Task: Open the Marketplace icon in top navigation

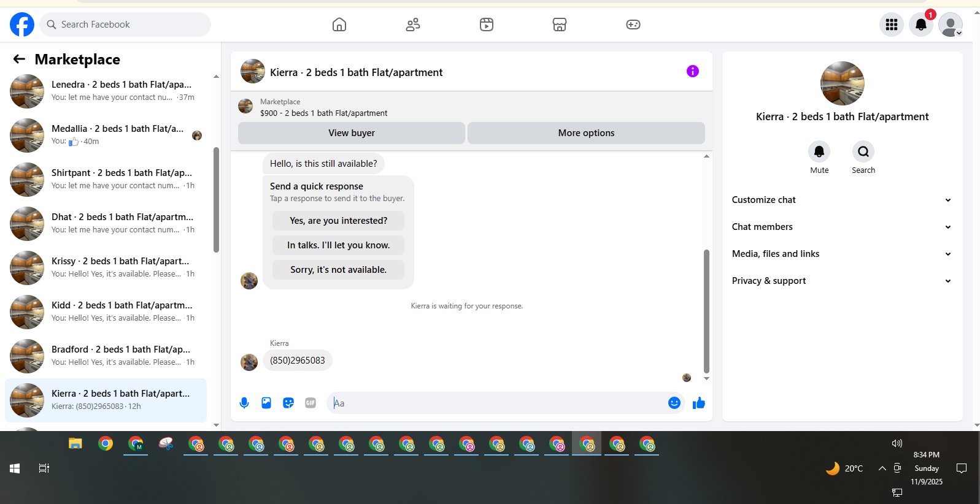Action: pyautogui.click(x=560, y=25)
